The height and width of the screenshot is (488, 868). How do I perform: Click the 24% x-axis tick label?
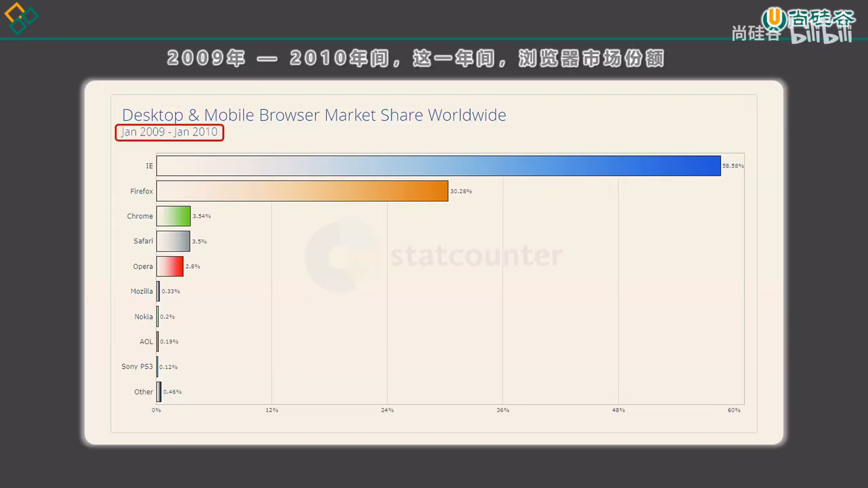click(x=387, y=410)
